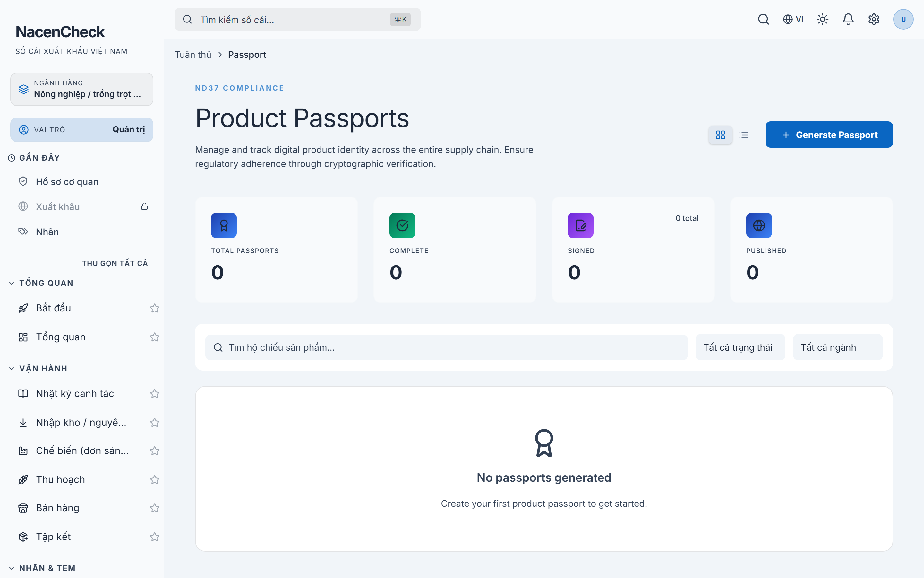
Task: Click the Total Passports ribbon icon
Action: click(x=224, y=225)
